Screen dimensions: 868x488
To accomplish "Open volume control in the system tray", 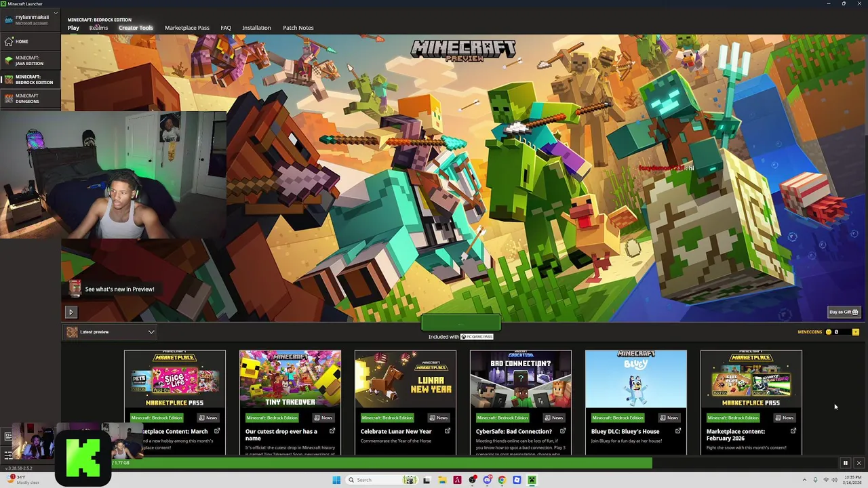I will (835, 480).
